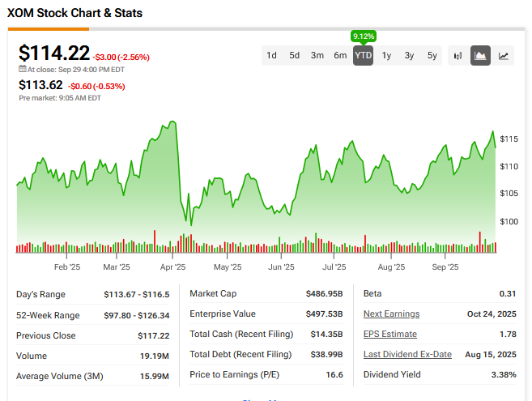Show the 3y price history
Viewport: 532px width, 401px height.
[409, 55]
